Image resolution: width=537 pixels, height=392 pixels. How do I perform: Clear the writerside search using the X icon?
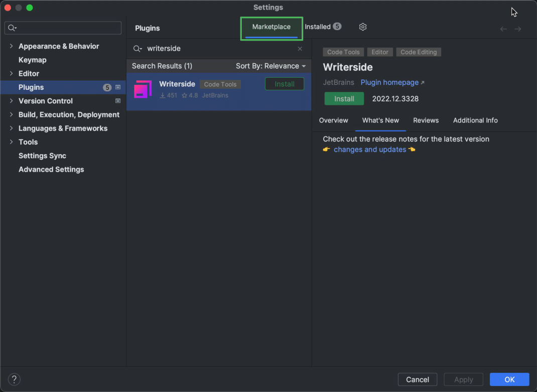(x=300, y=49)
